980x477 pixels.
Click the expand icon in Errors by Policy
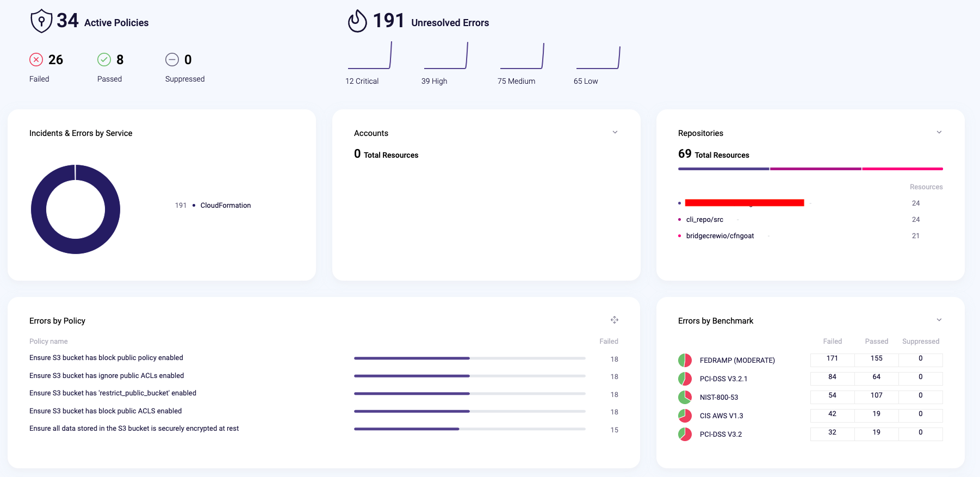coord(615,320)
